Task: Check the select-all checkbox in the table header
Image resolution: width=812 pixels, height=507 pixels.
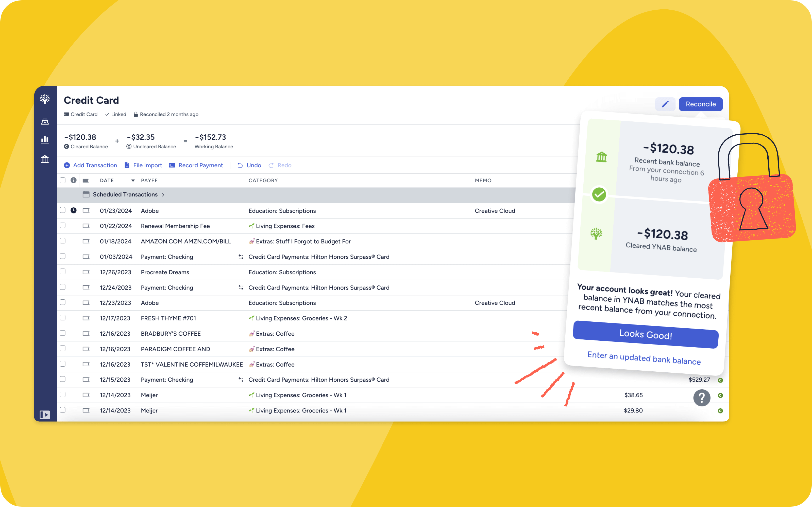Action: tap(63, 180)
